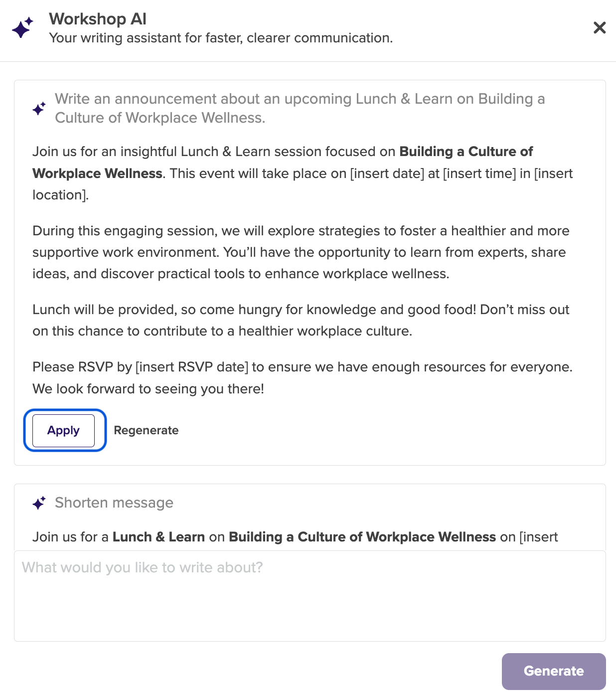Click the sparkle icon next to Shorten message
The height and width of the screenshot is (696, 616).
click(39, 502)
